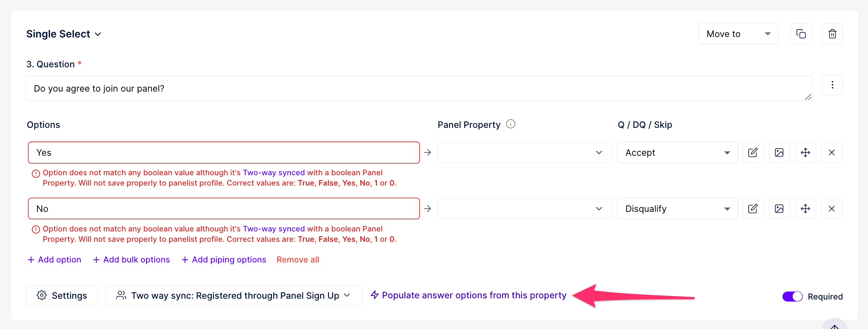Click Remove all options
This screenshot has width=868, height=329.
click(x=298, y=260)
